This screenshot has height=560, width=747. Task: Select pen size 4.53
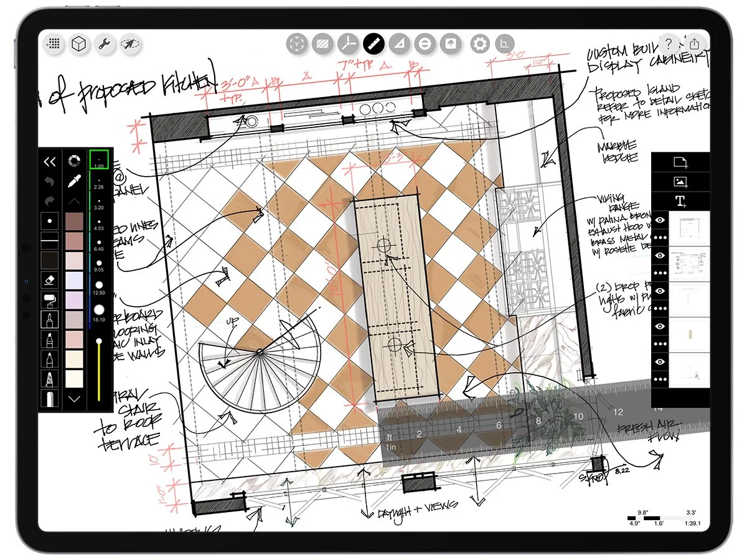[x=99, y=224]
